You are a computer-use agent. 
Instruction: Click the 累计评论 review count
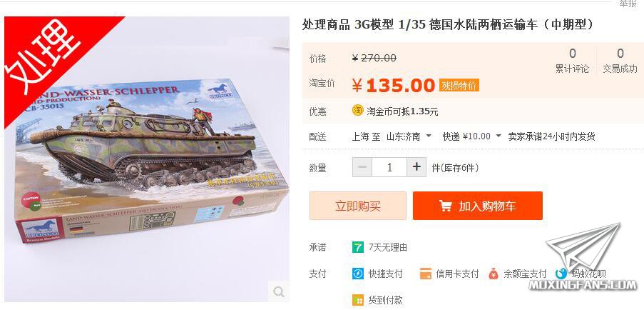572,61
